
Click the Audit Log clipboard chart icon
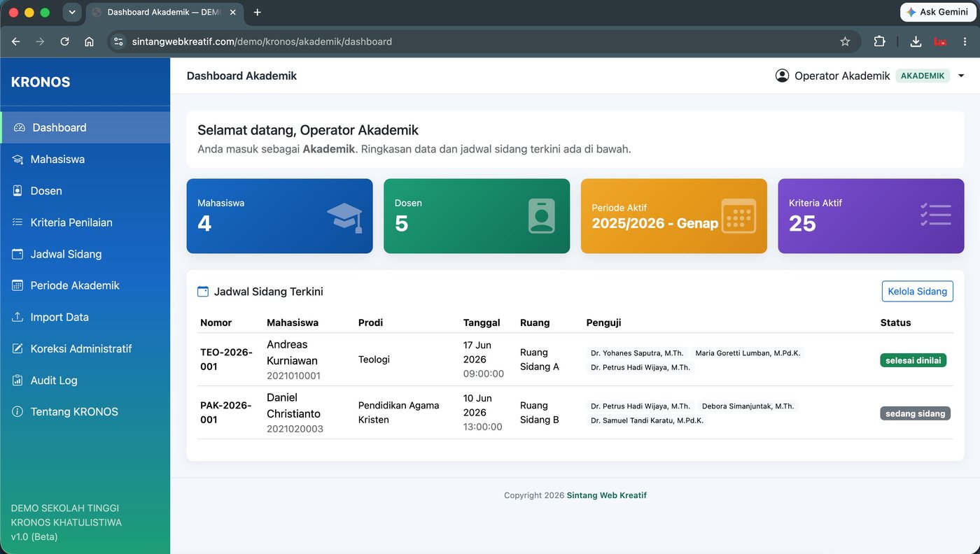coord(17,381)
